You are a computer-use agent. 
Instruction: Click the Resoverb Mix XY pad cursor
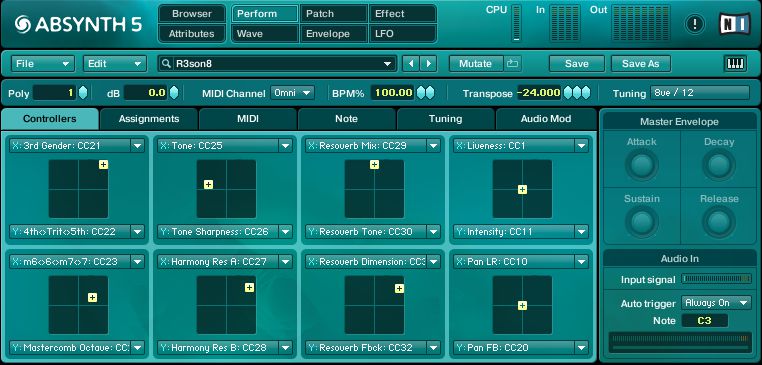[374, 164]
